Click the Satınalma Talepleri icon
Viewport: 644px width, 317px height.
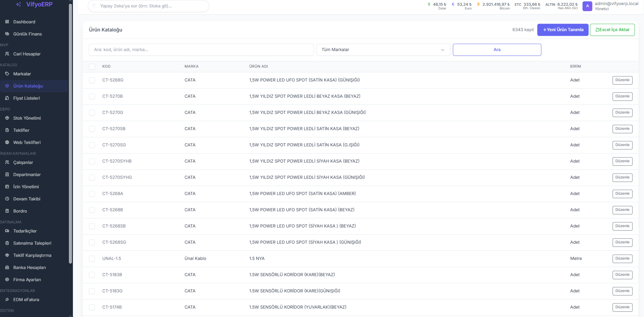pyautogui.click(x=7, y=243)
